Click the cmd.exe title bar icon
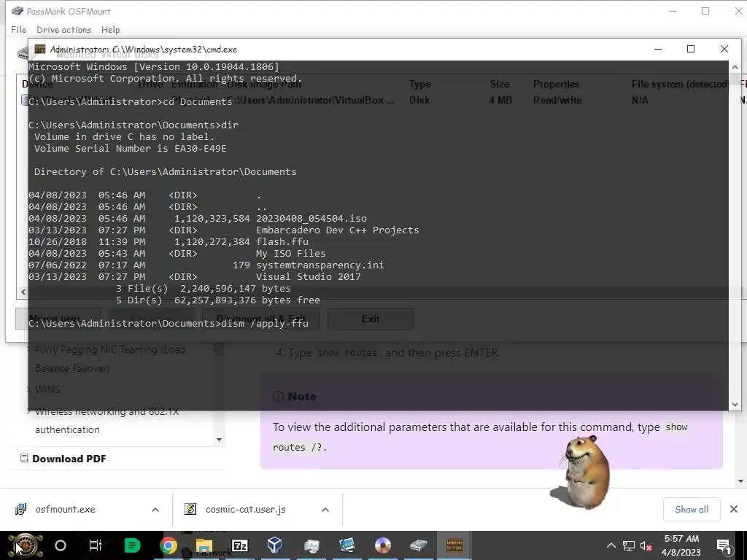Screen dimensions: 747x560 point(40,49)
